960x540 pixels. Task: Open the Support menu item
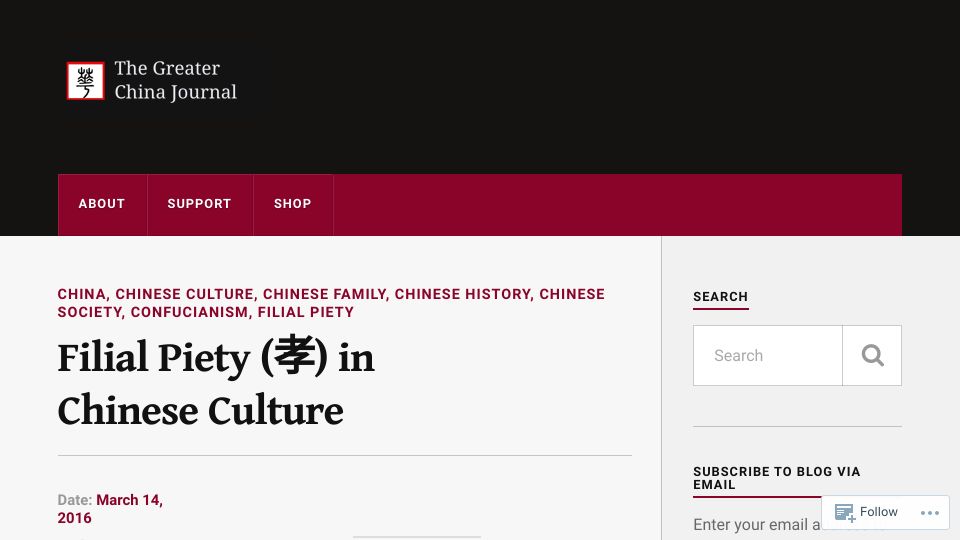(x=200, y=204)
